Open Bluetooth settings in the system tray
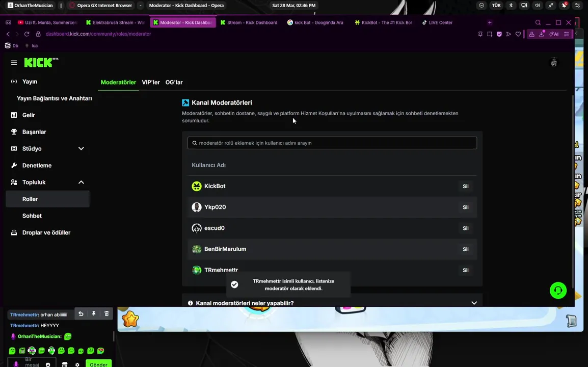The height and width of the screenshot is (367, 588). 511,5
